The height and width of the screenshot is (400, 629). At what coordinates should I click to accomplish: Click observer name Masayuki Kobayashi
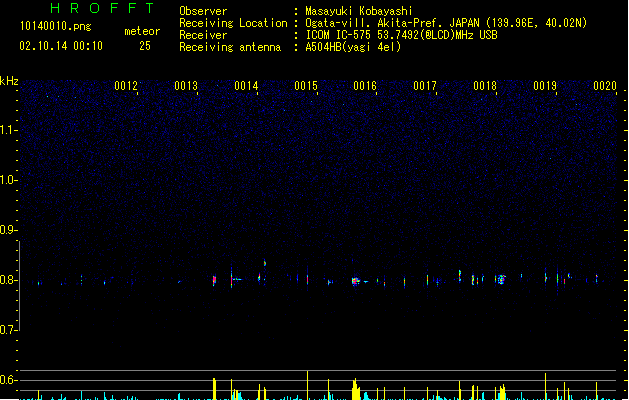coord(359,11)
